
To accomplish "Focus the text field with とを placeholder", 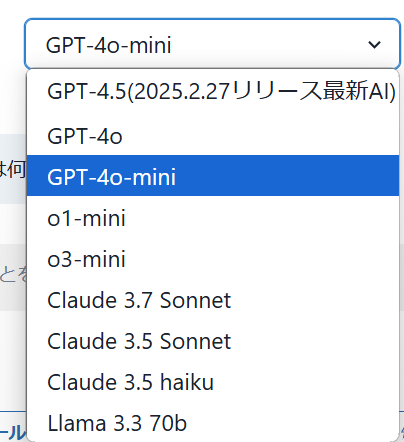I will point(13,277).
